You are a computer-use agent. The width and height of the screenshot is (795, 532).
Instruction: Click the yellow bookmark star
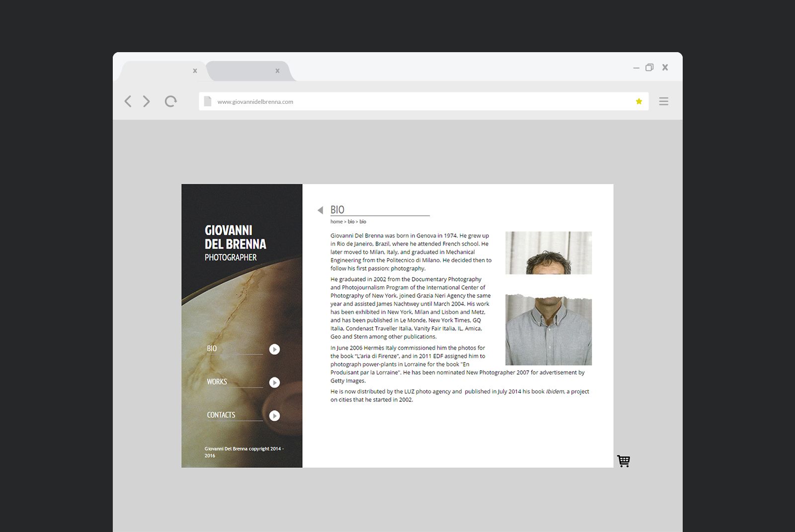tap(639, 101)
